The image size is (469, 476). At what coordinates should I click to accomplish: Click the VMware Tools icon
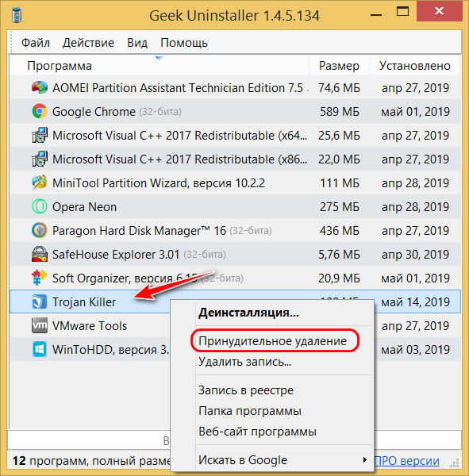coord(40,326)
